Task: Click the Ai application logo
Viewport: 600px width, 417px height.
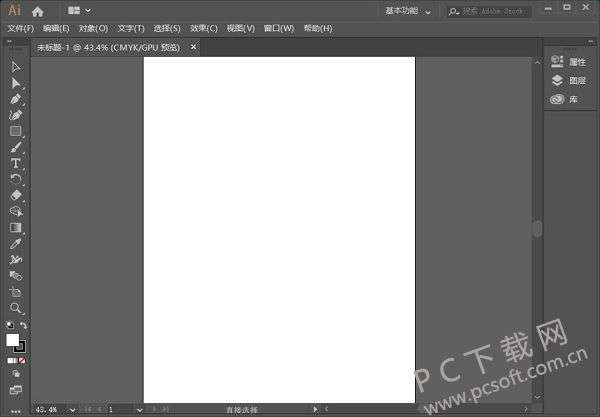Action: tap(14, 11)
